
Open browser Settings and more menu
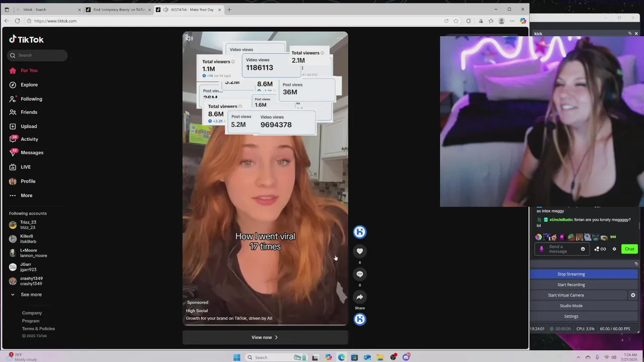coord(512,21)
